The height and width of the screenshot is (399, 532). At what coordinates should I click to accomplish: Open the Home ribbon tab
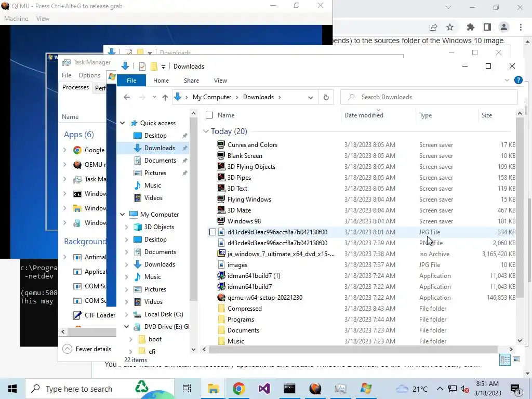[x=161, y=81]
